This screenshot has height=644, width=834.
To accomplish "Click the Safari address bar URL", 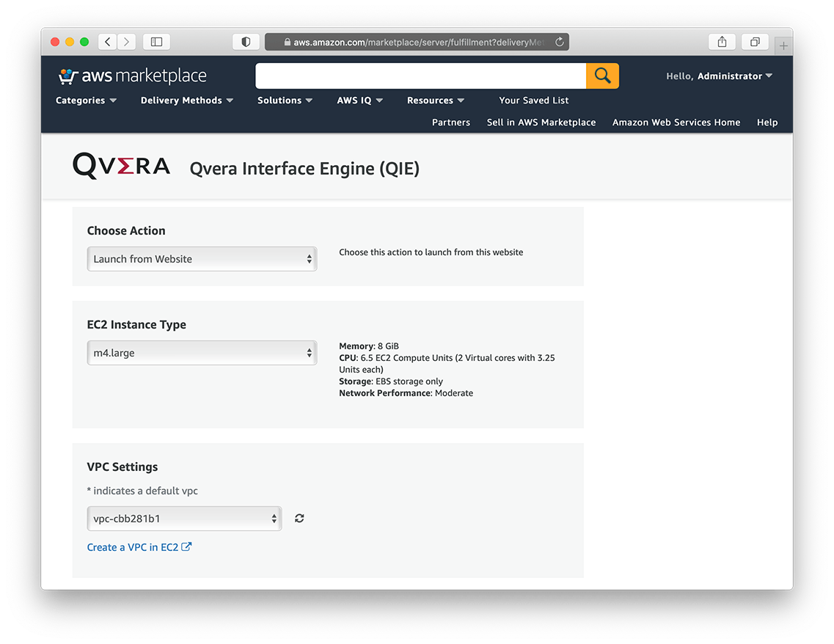I will 418,42.
